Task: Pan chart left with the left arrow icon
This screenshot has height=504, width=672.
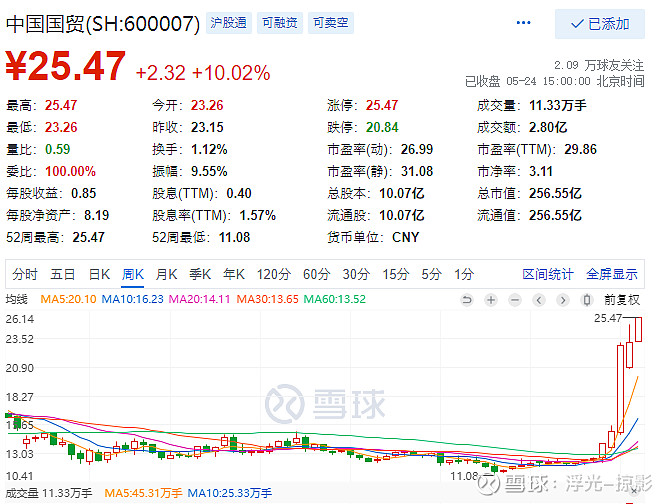Action: point(539,300)
